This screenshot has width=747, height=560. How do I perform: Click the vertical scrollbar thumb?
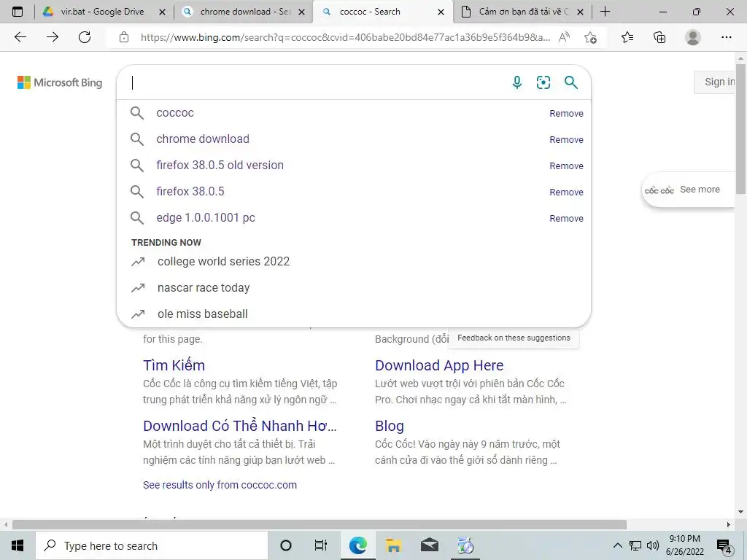click(x=741, y=128)
